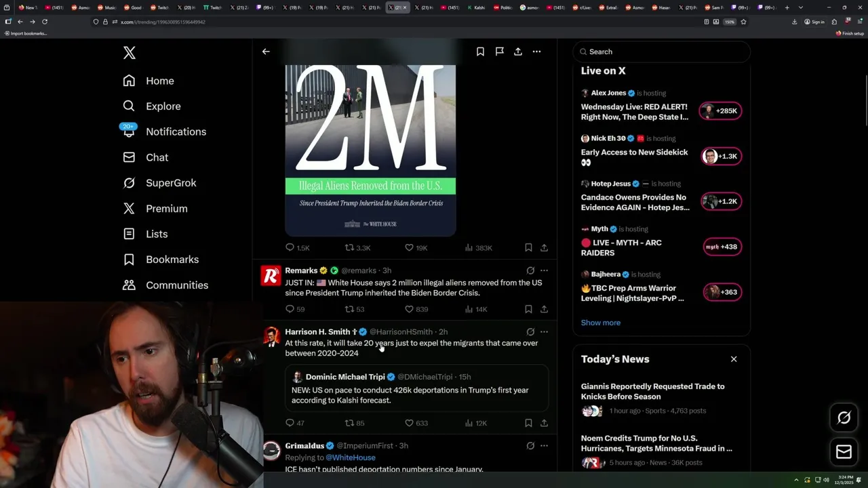
Task: Open Home in the sidebar
Action: [x=149, y=81]
